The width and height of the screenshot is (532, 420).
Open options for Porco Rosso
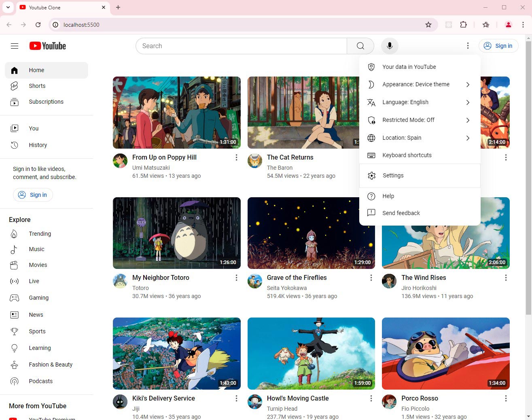(506, 399)
